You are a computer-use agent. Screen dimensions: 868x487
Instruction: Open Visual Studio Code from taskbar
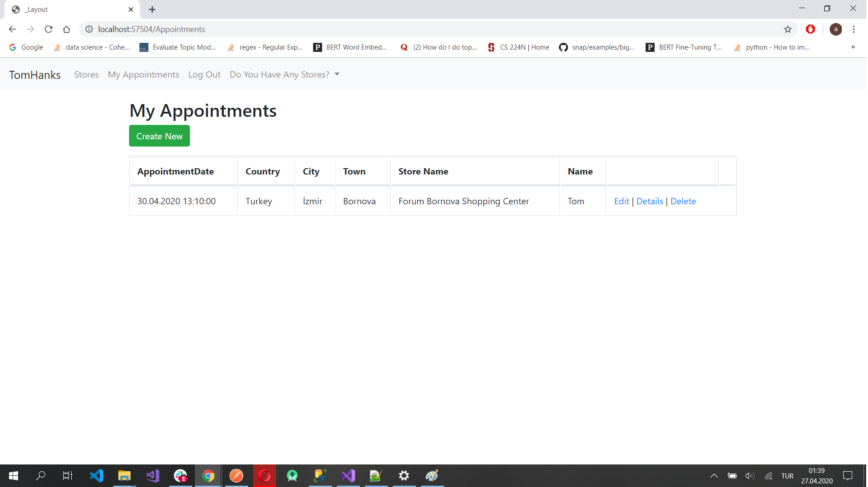97,476
